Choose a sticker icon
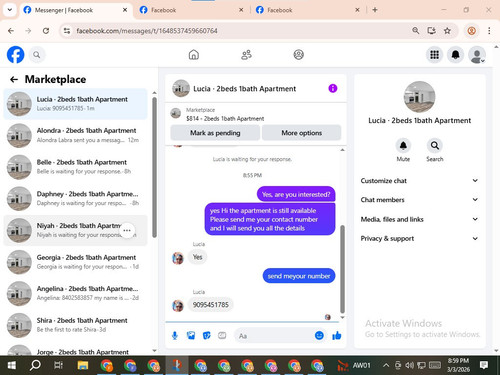Viewport: 500px width, 375px height. tap(207, 336)
